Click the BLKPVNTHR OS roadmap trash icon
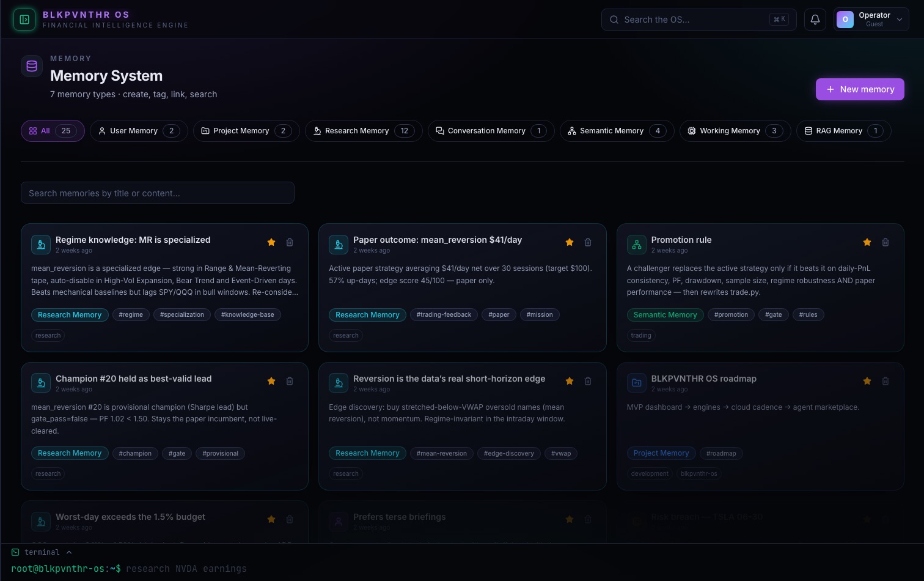The image size is (924, 581). (886, 381)
